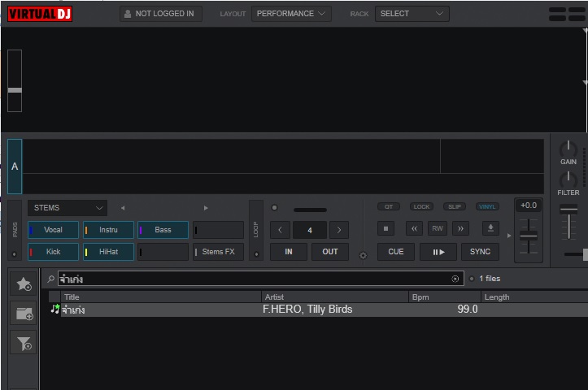
Task: Click the stop square button
Action: [385, 228]
